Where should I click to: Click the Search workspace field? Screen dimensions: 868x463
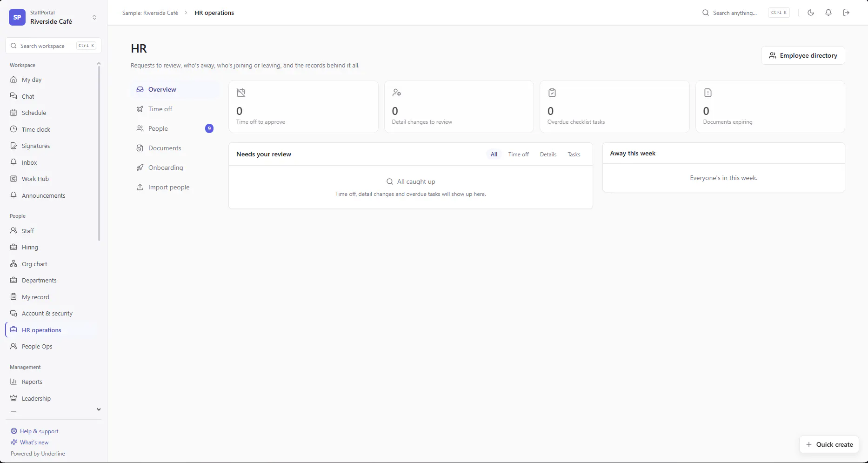(x=53, y=46)
